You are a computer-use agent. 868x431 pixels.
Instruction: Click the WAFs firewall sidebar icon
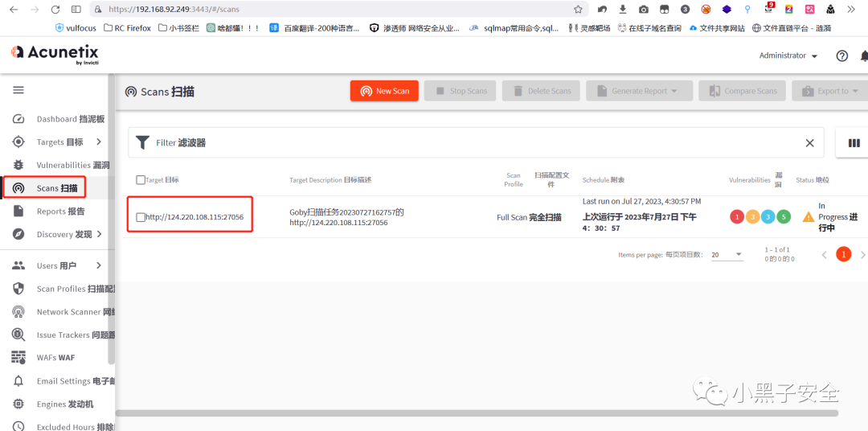(18, 358)
